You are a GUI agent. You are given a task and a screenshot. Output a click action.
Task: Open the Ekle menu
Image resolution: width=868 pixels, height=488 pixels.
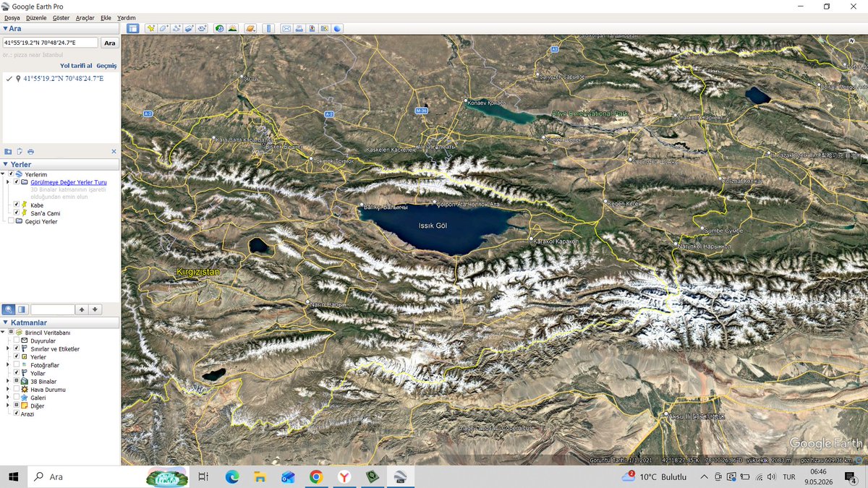tap(106, 17)
